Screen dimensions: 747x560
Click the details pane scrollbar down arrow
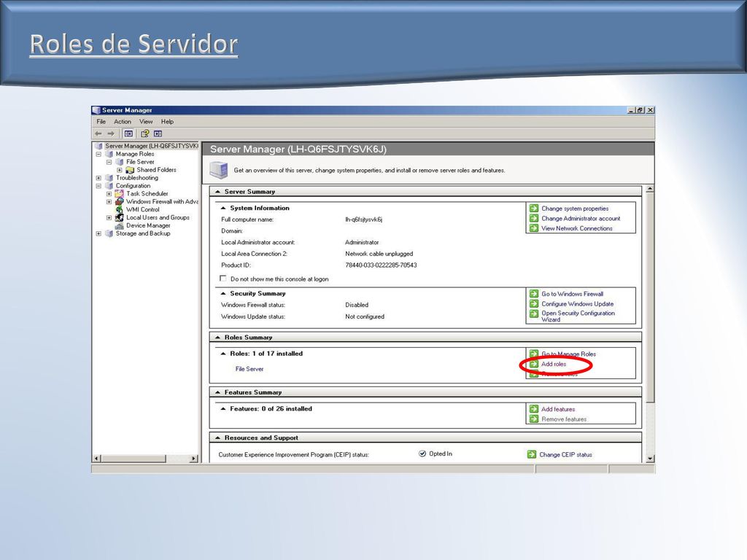pos(650,459)
